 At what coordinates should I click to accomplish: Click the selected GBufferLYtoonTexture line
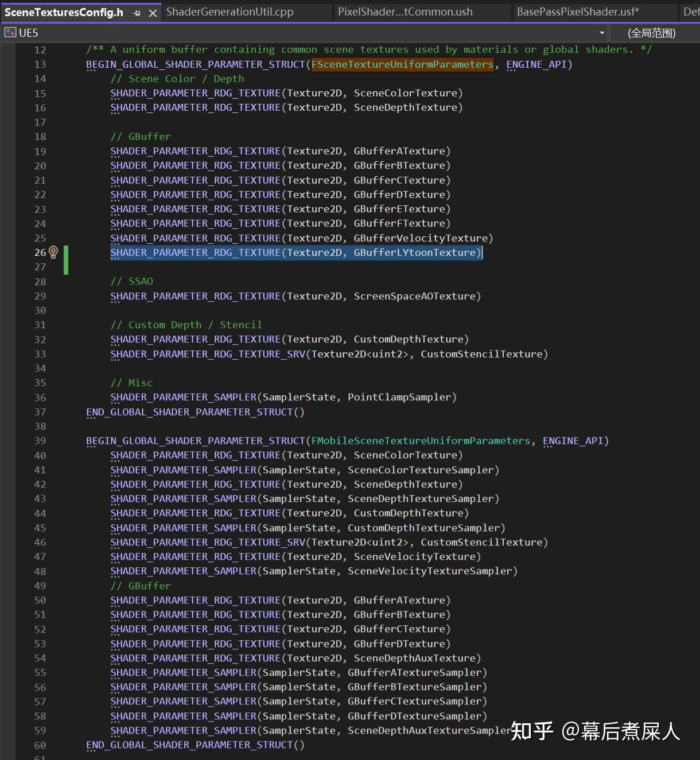[295, 252]
